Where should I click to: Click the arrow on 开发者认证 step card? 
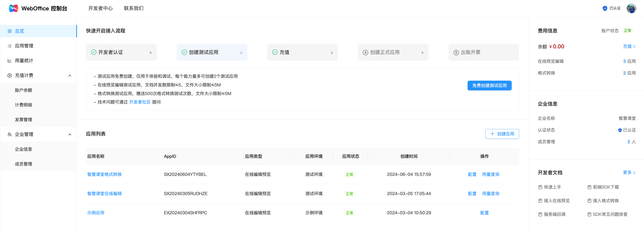(151, 53)
